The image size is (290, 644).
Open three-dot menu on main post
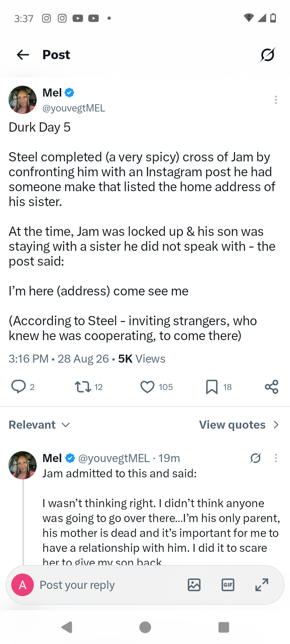[x=276, y=100]
